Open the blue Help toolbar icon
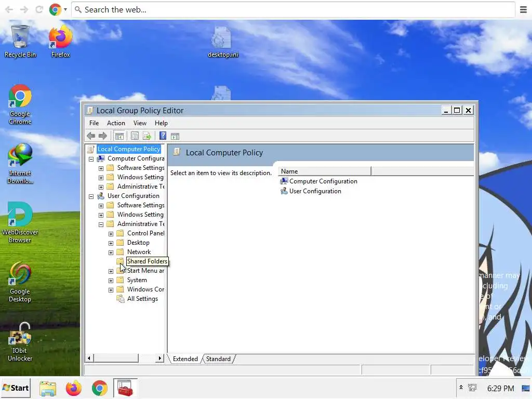 pos(163,136)
